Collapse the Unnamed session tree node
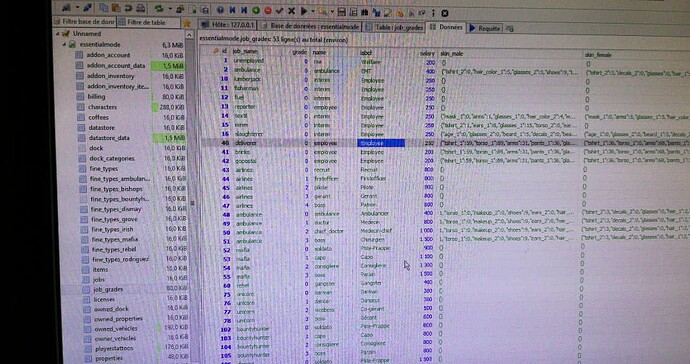The height and width of the screenshot is (364, 690). click(x=57, y=33)
